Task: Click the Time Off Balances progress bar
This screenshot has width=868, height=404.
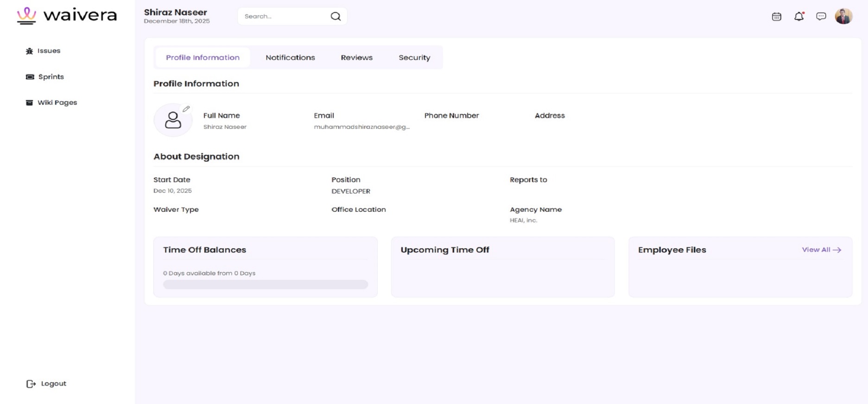Action: (266, 284)
